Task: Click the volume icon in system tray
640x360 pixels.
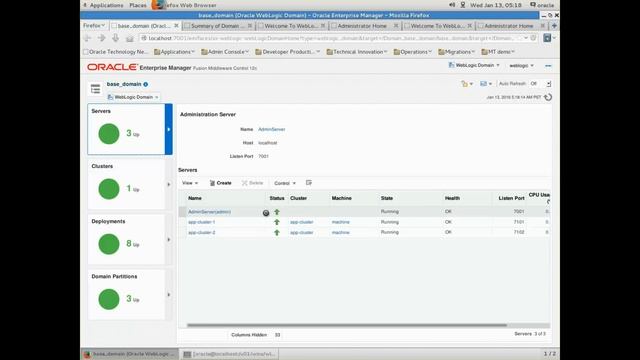Action: [x=452, y=5]
